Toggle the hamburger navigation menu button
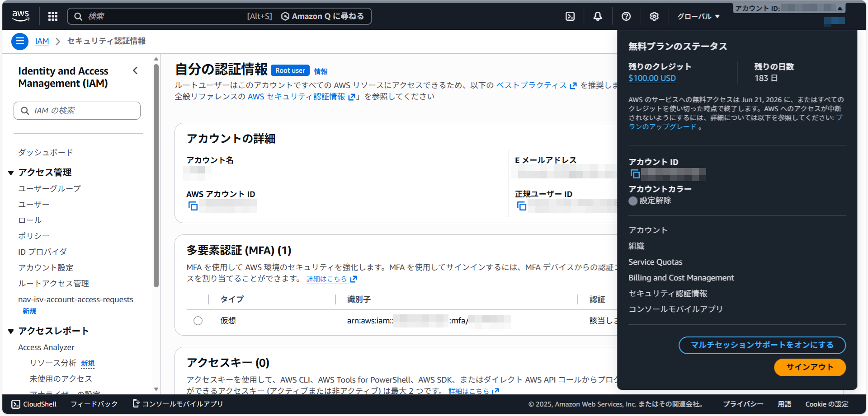This screenshot has width=868, height=416. tap(19, 42)
